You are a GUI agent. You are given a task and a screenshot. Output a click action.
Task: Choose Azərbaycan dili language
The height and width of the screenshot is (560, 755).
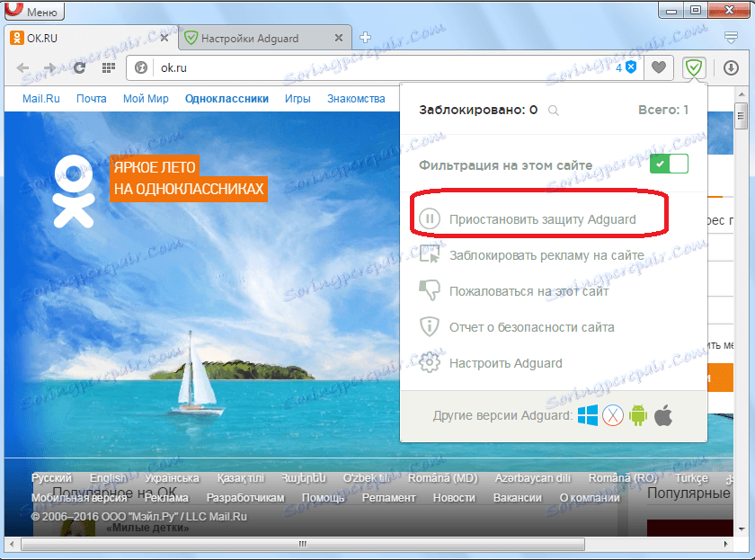click(533, 478)
